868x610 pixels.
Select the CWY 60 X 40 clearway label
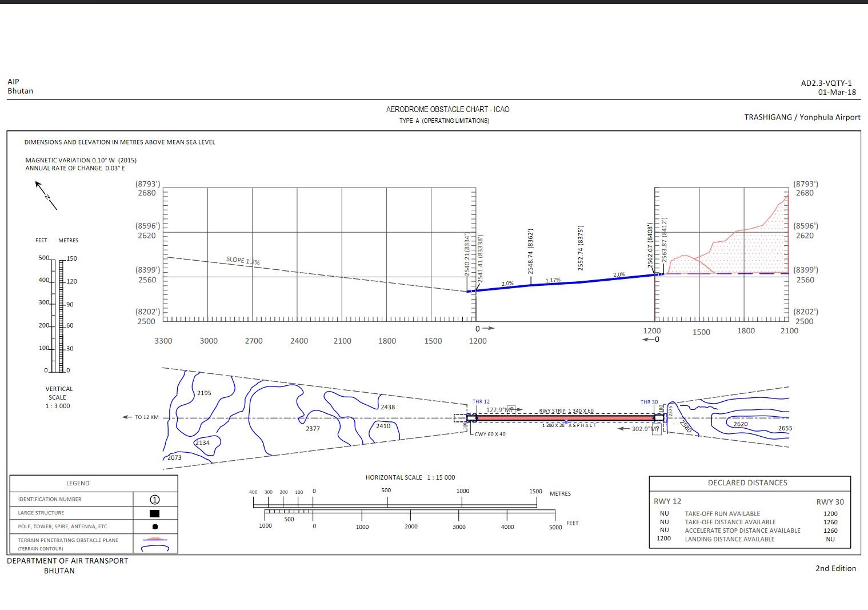point(490,434)
